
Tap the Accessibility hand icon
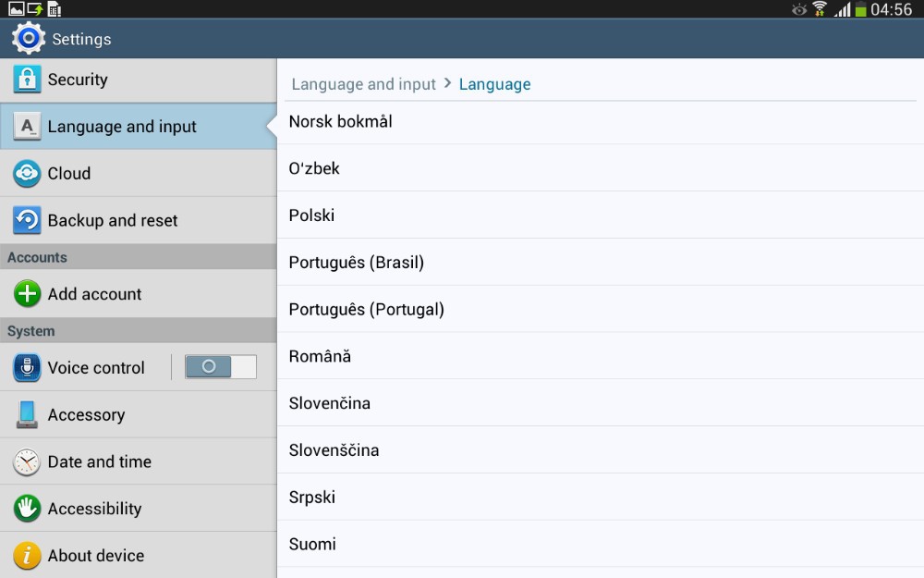pos(27,509)
